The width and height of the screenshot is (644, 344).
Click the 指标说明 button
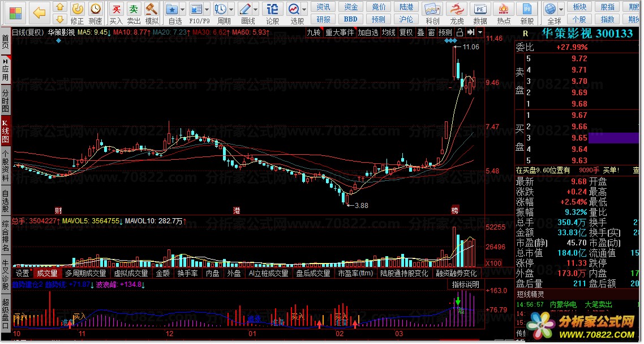(465, 284)
